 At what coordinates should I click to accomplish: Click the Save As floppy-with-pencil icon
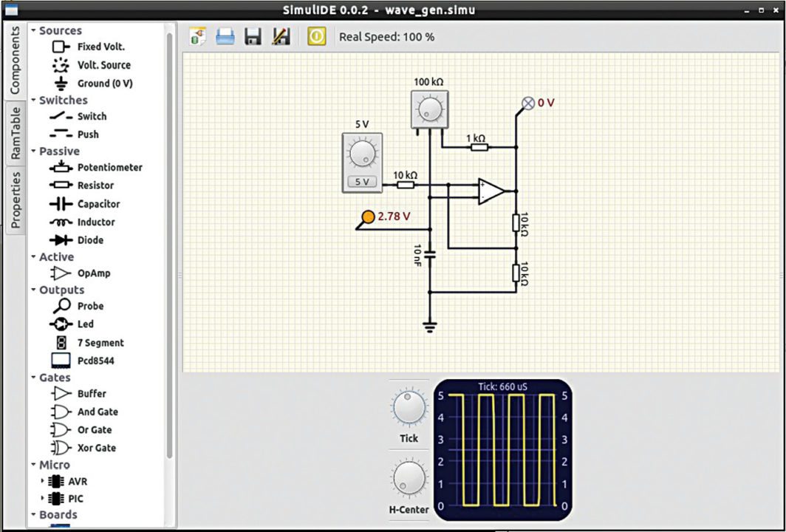[281, 35]
